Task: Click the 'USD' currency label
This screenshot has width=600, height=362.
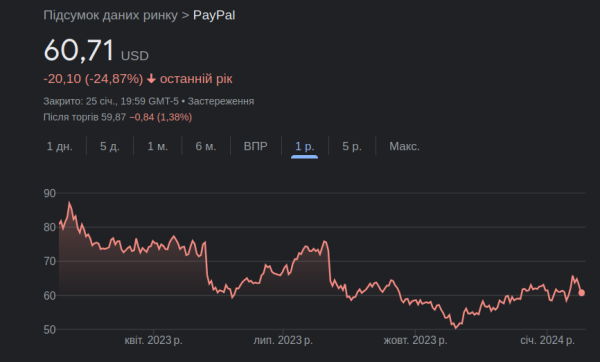Action: pos(135,56)
